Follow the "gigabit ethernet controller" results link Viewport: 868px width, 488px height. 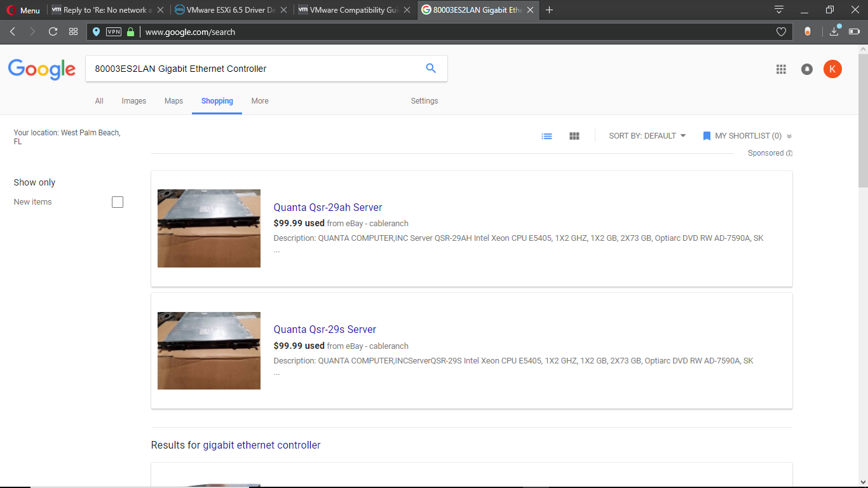[x=262, y=445]
